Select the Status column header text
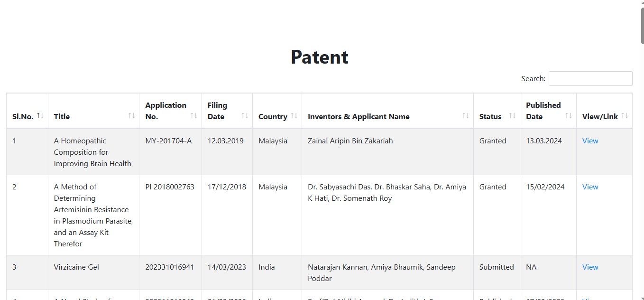Image resolution: width=644 pixels, height=300 pixels. coord(490,117)
